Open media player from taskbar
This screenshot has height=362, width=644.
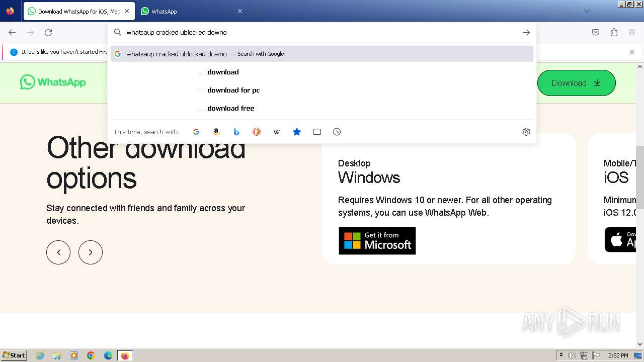[x=74, y=355]
